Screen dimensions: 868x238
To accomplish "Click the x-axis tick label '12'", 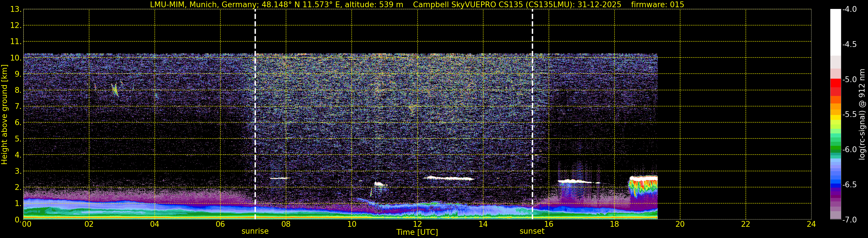I will tap(417, 224).
